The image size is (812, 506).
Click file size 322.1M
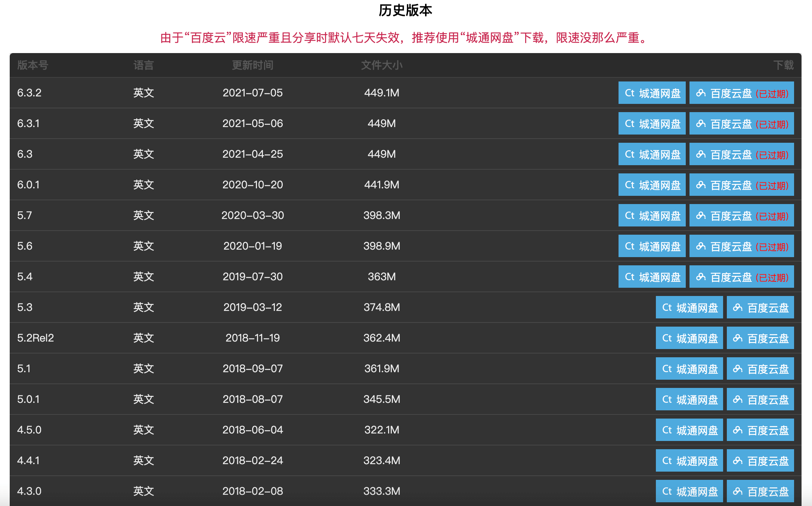[382, 430]
